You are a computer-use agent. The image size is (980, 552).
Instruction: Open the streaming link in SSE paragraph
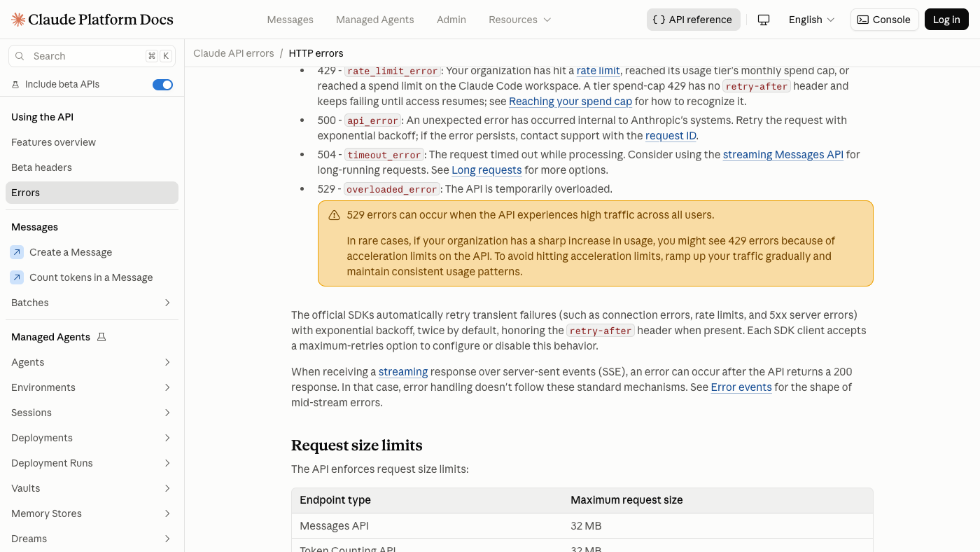403,372
